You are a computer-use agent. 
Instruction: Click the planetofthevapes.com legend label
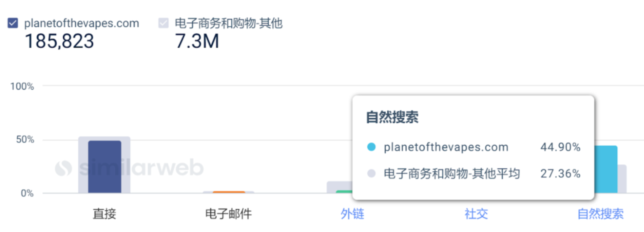click(x=82, y=23)
